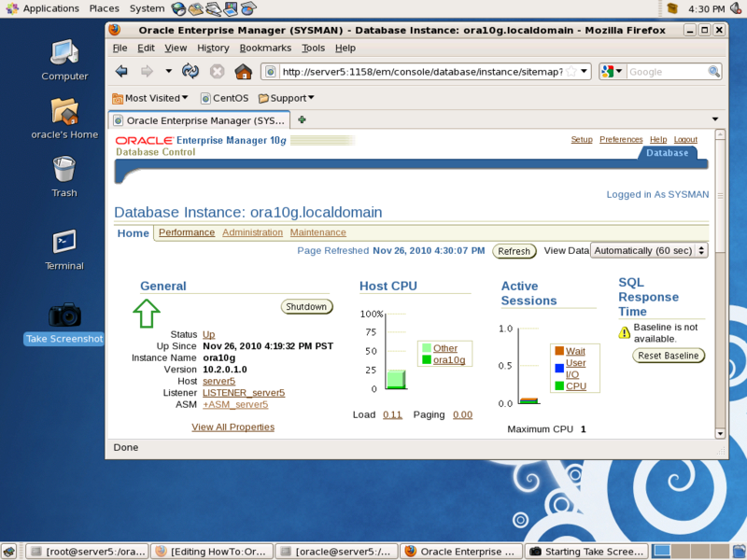Screen dimensions: 747x560
Task: Go to the Firefox home page icon
Action: click(244, 72)
